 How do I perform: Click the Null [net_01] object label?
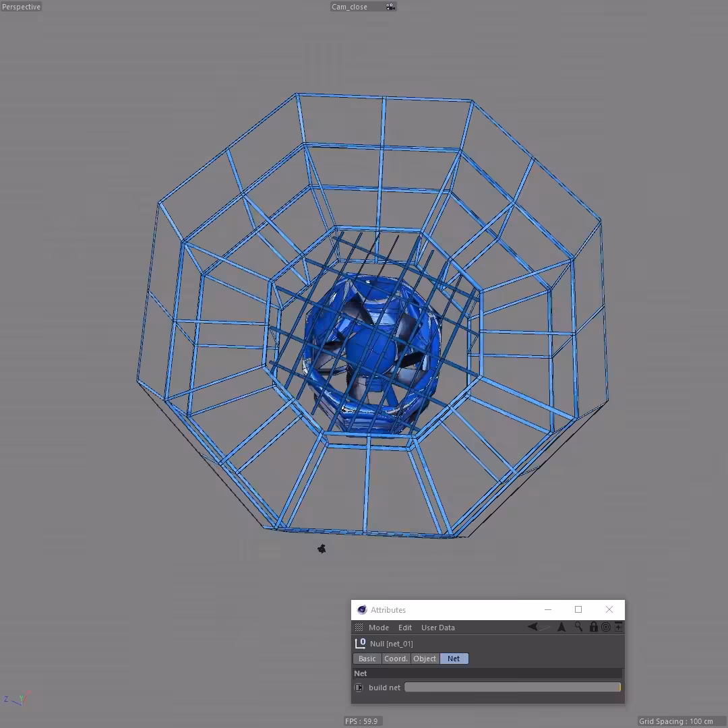coord(392,644)
